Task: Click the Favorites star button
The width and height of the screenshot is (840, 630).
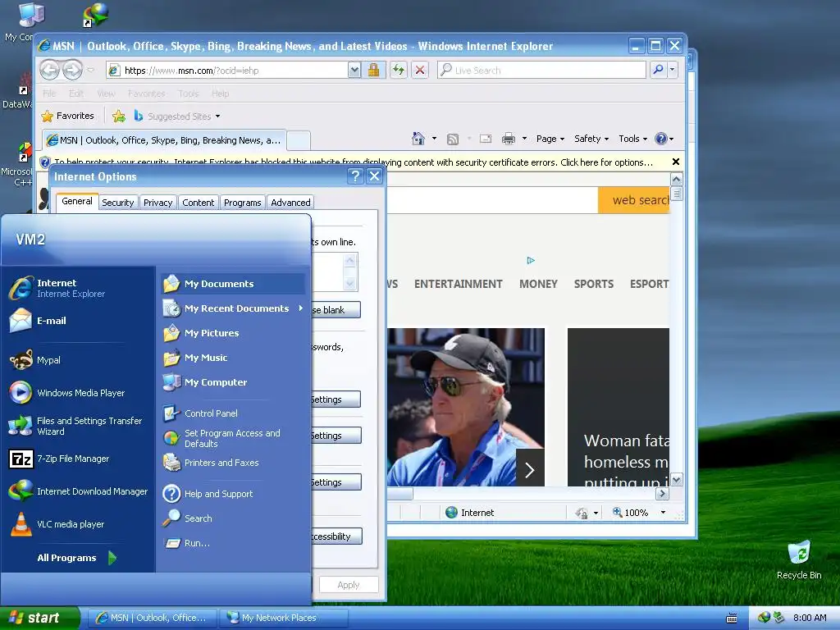Action: click(68, 116)
